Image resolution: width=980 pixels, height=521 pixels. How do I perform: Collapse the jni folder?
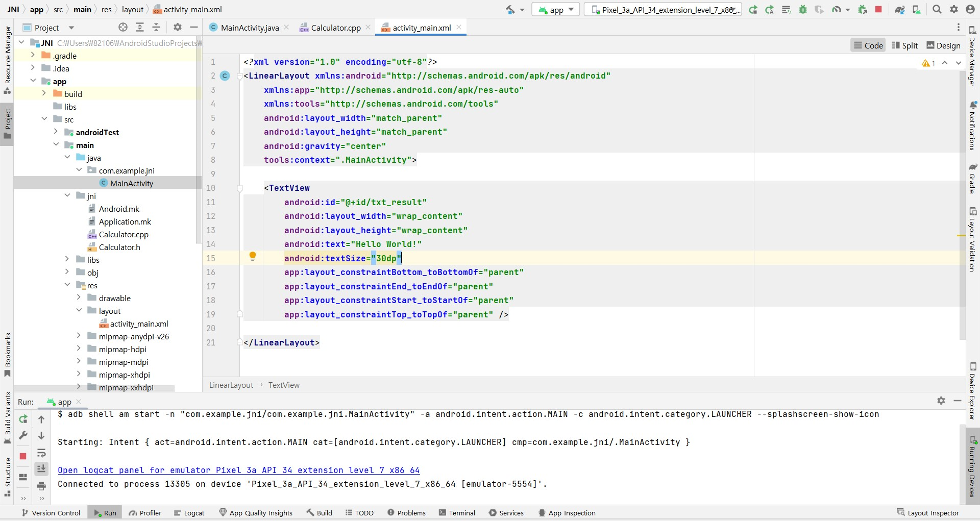pos(67,195)
